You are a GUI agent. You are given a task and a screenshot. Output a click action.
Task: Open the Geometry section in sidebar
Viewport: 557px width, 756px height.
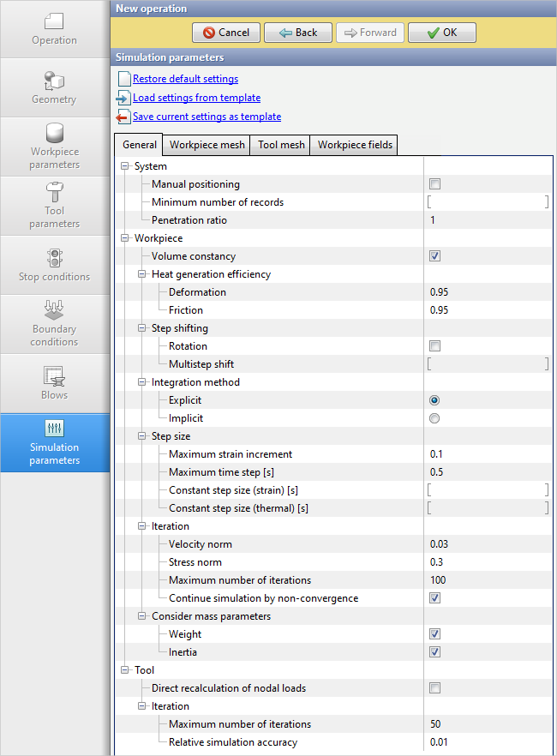click(x=54, y=88)
